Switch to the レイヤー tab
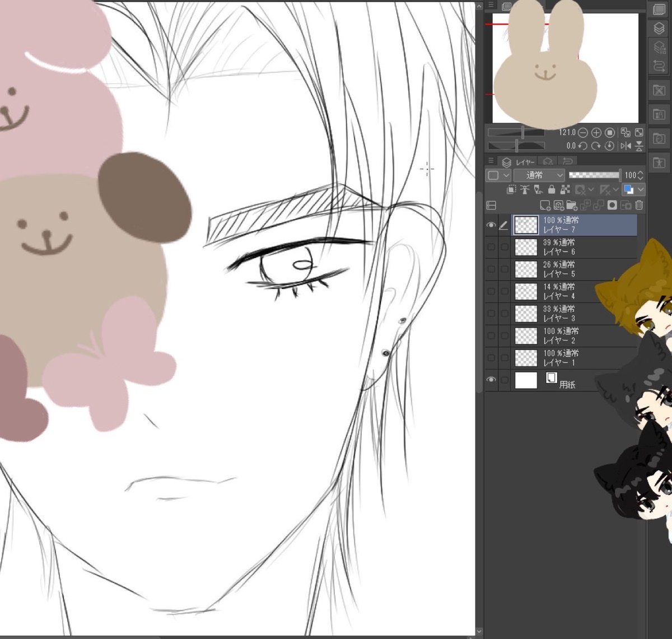672x639 pixels. click(x=517, y=162)
